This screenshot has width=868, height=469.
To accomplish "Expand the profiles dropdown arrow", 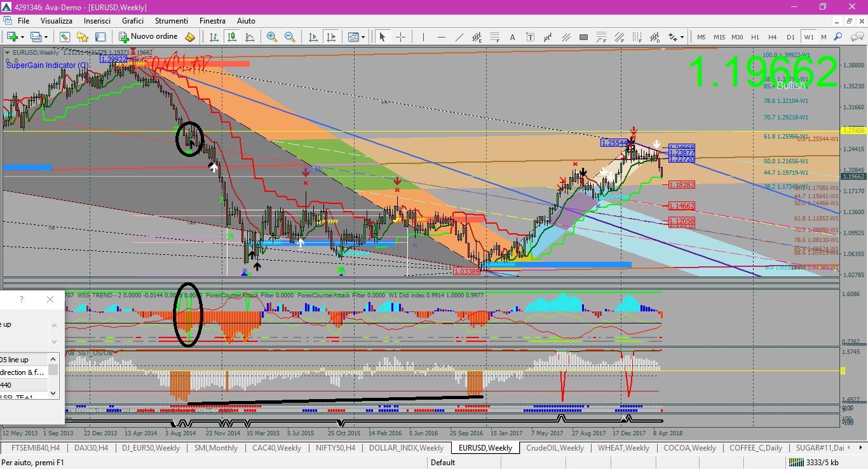I will 46,37.
